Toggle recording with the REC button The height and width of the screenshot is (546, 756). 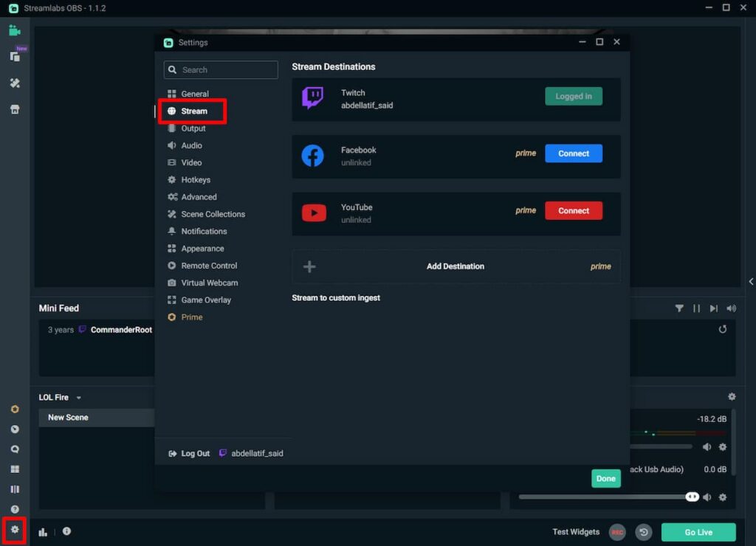[617, 532]
